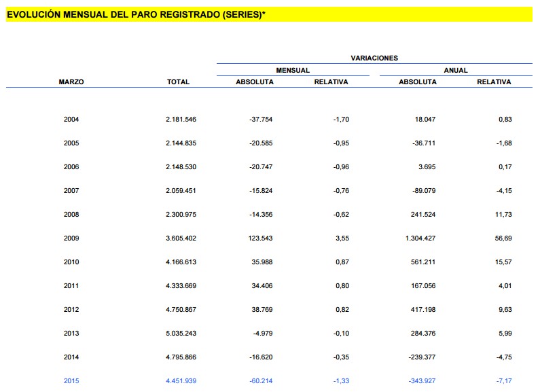Screen dimensions: 540x392
Task: Select the VARIACIONES header
Action: tap(374, 58)
